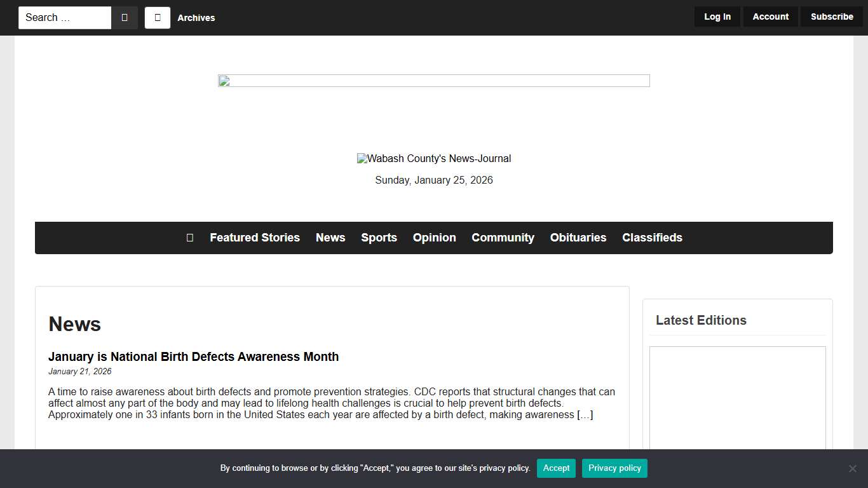Navigate to the Opinion section
The image size is (868, 488).
pyautogui.click(x=434, y=238)
